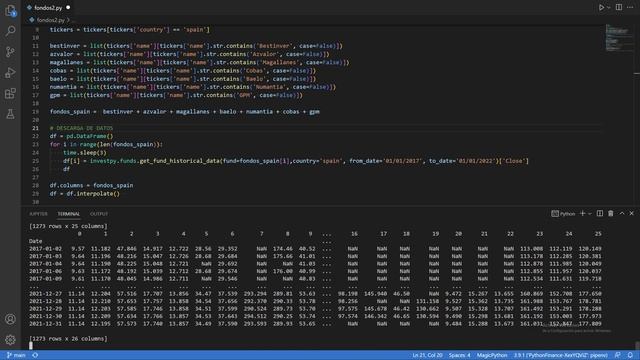Viewport: 640px width, 360px height.
Task: Click 'time.sleep(3)' on line 24
Action: (84, 152)
